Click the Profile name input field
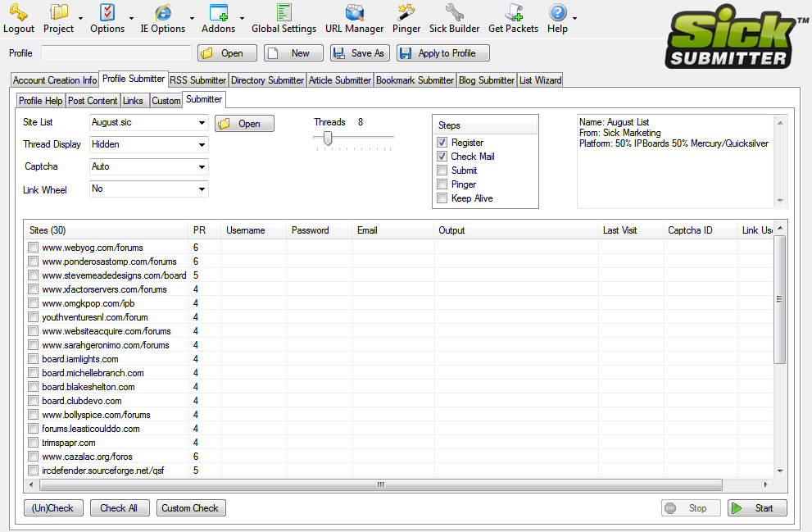This screenshot has width=812, height=532. click(x=116, y=52)
